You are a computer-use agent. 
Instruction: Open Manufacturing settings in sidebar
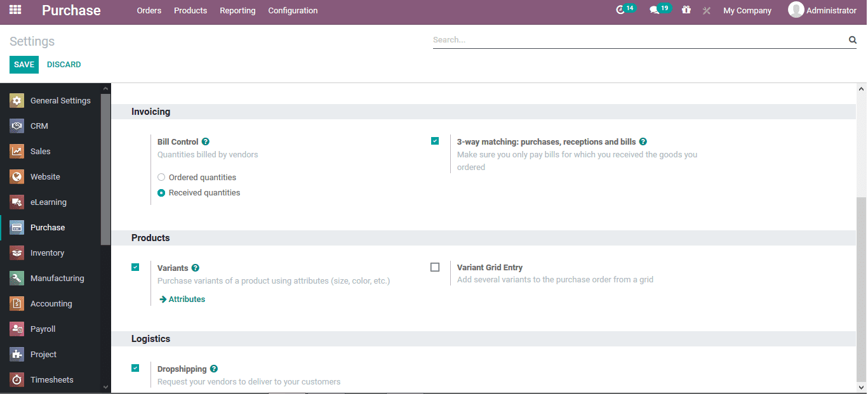click(57, 279)
